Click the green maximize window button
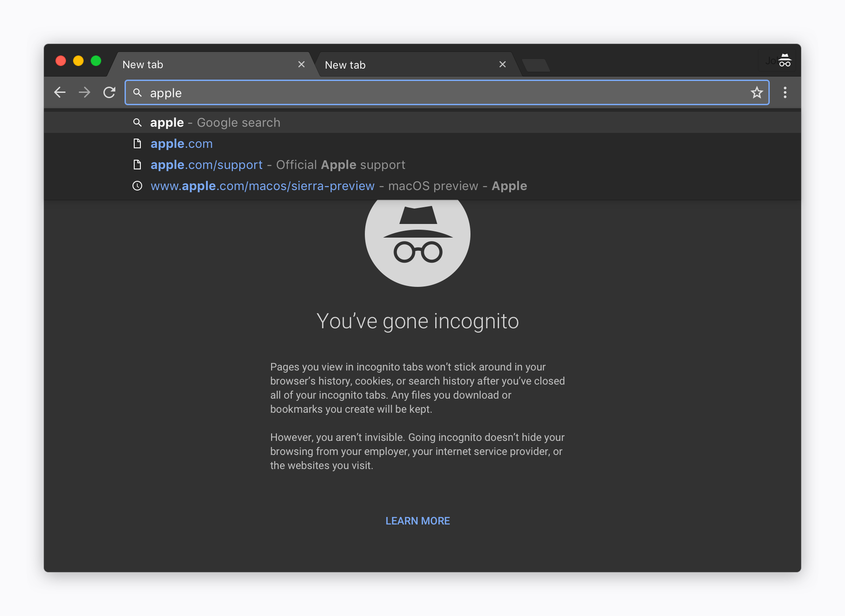Screen dimensions: 845x616 click(96, 61)
